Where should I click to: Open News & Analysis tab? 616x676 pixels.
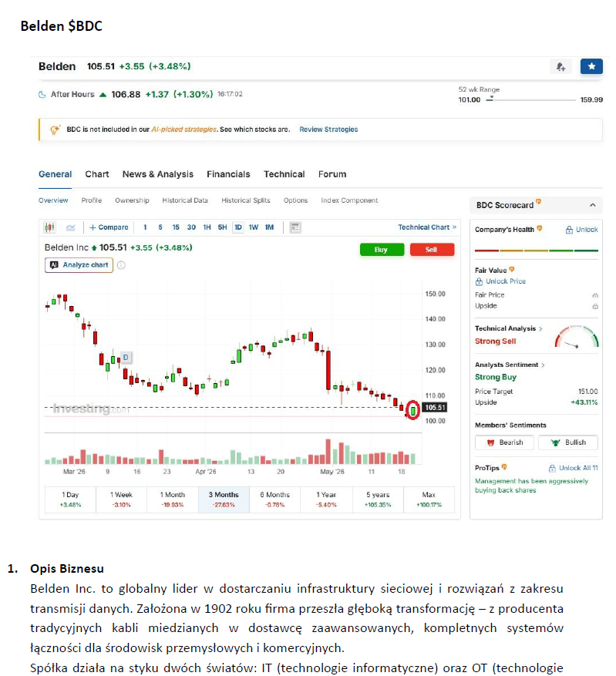(158, 174)
